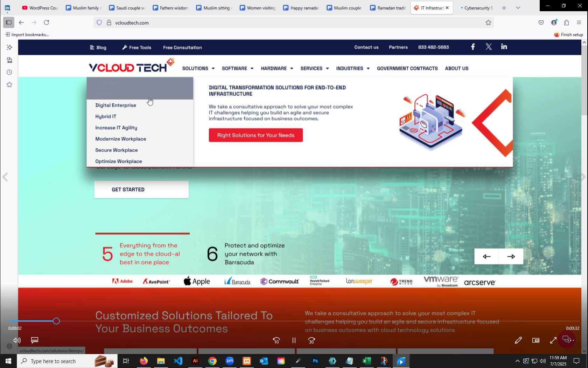The height and width of the screenshot is (368, 588).
Task: Toggle captions icon in player
Action: coord(35,340)
